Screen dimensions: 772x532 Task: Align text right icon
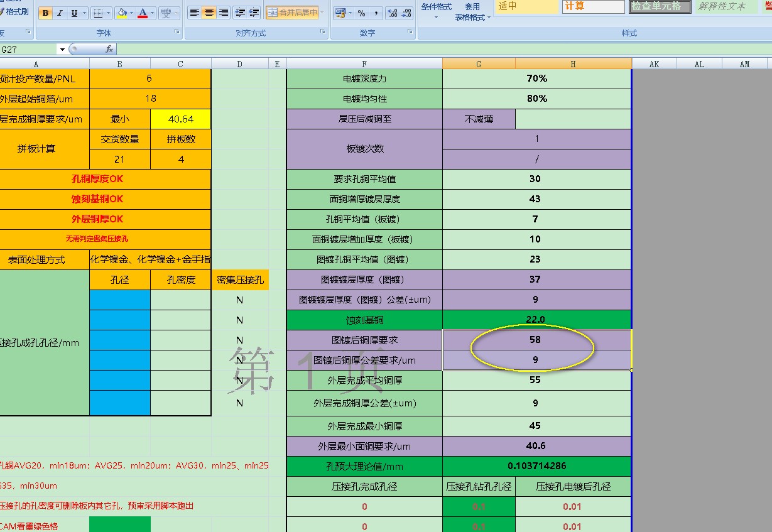pyautogui.click(x=223, y=13)
